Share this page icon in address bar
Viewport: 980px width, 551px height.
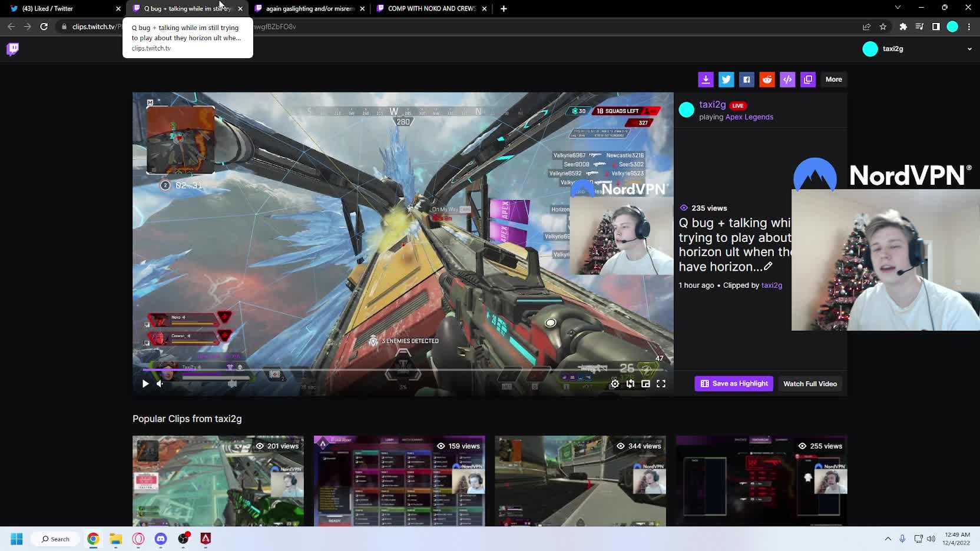click(x=866, y=26)
